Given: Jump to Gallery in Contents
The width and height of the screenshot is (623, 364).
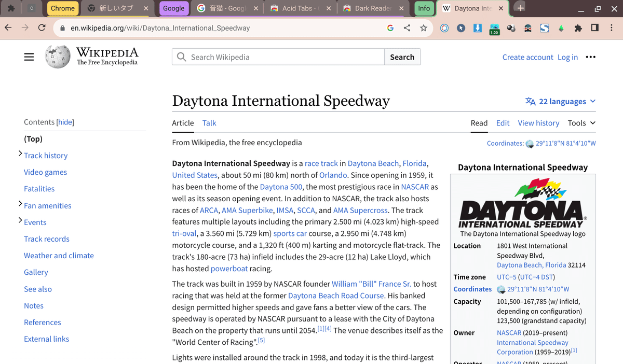Looking at the screenshot, I should 36,272.
